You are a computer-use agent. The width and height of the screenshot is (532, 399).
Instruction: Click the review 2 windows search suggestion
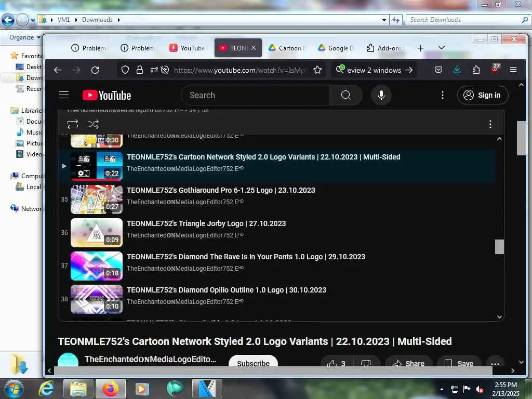[x=374, y=70]
